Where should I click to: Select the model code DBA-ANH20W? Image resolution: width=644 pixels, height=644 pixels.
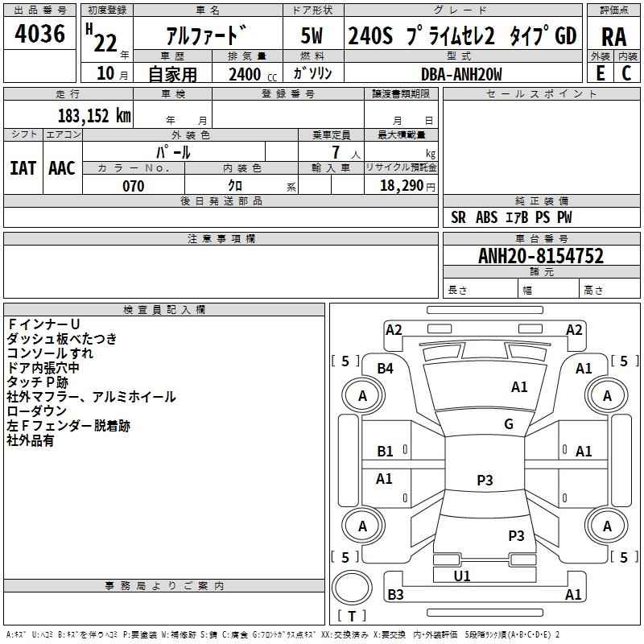461,74
